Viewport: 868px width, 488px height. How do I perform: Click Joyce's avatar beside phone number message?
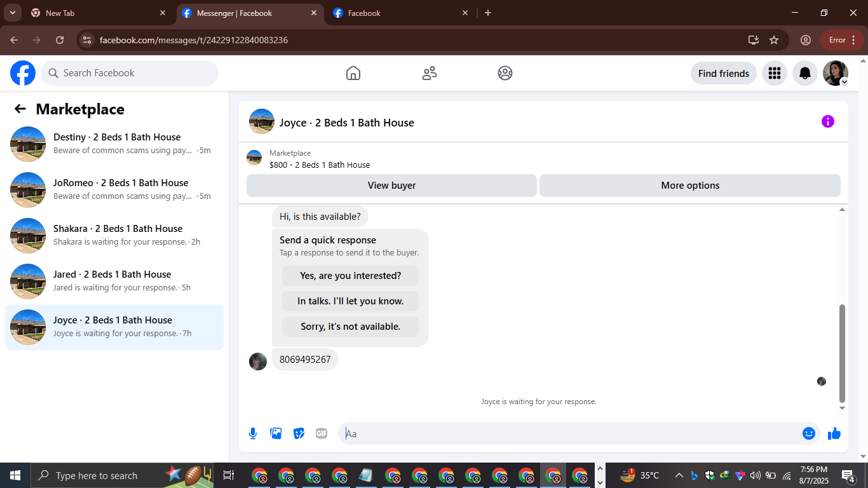(x=258, y=362)
